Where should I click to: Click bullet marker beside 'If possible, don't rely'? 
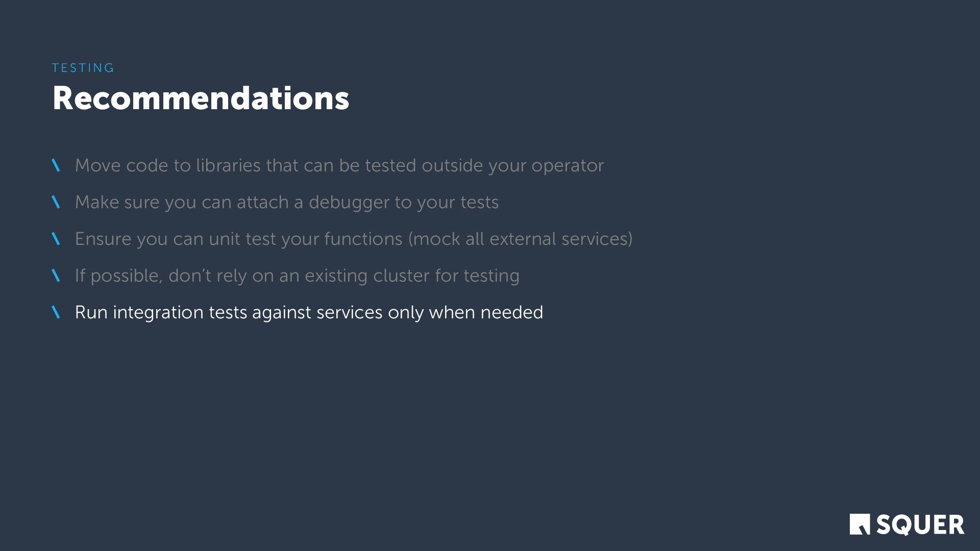pos(56,275)
